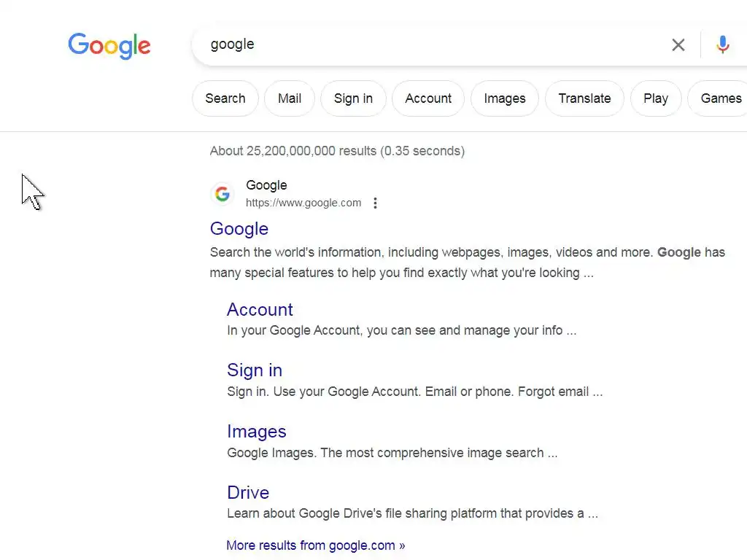Clear the search box with the X icon
The height and width of the screenshot is (560, 747).
tap(678, 44)
